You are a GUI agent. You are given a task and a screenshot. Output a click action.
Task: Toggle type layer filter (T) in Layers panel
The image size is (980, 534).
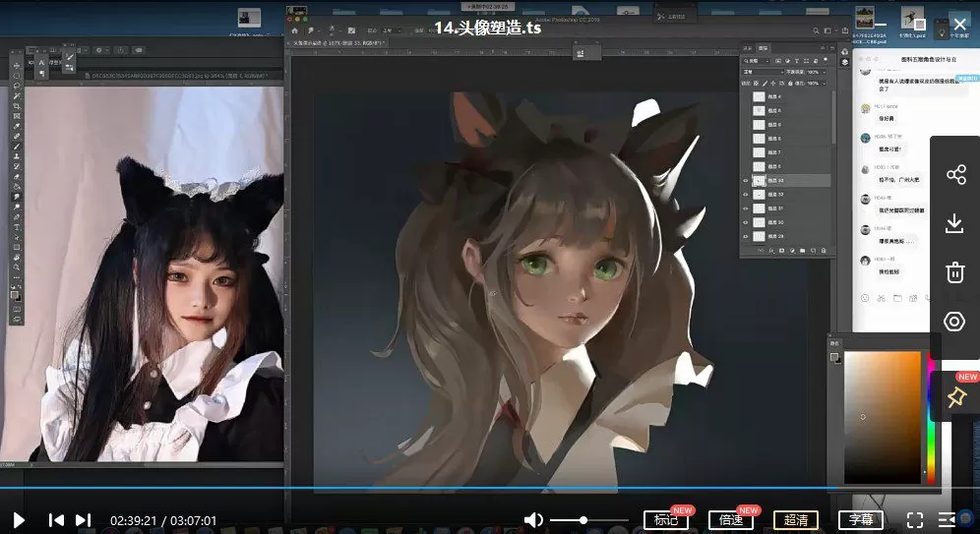(797, 61)
